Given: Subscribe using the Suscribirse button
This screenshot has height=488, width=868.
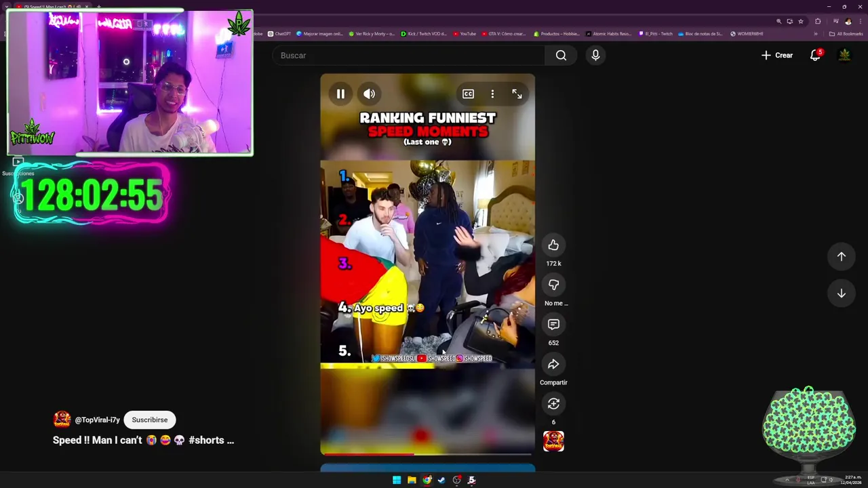Looking at the screenshot, I should 150,420.
